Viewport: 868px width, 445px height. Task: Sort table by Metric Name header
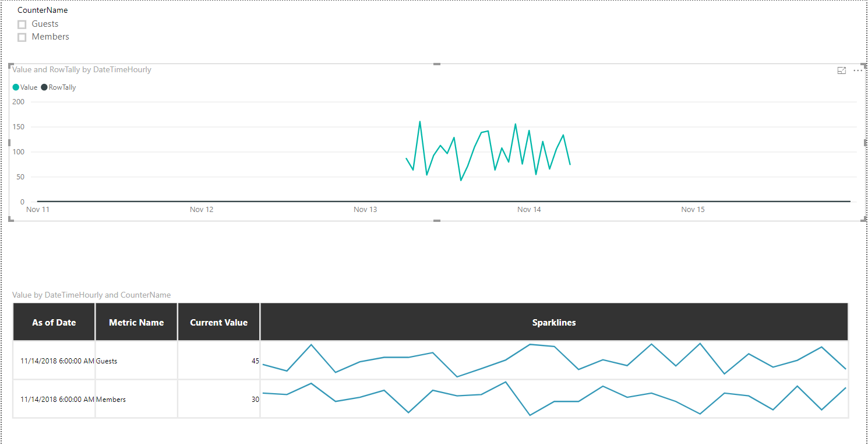pos(136,322)
